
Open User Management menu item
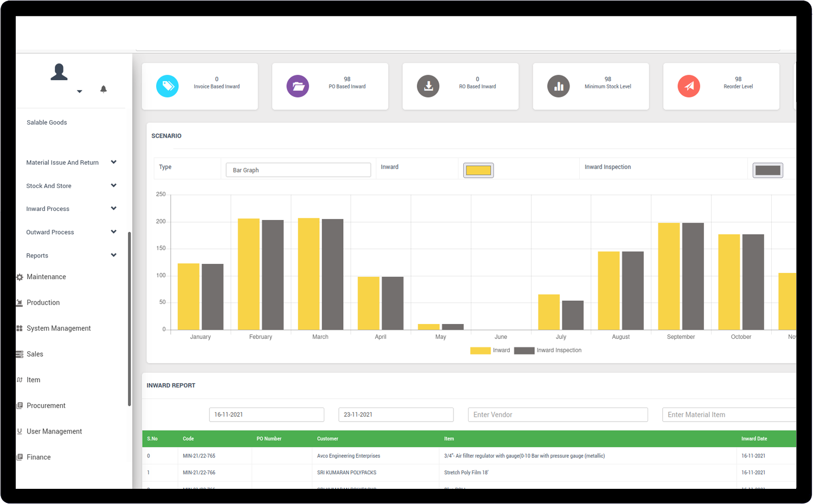pyautogui.click(x=54, y=431)
